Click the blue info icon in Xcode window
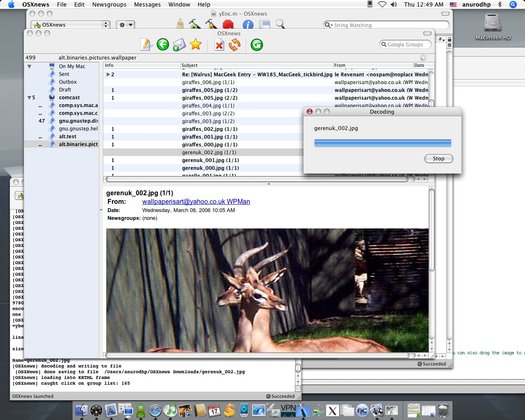Image resolution: width=525 pixels, height=420 pixels. pos(248,24)
